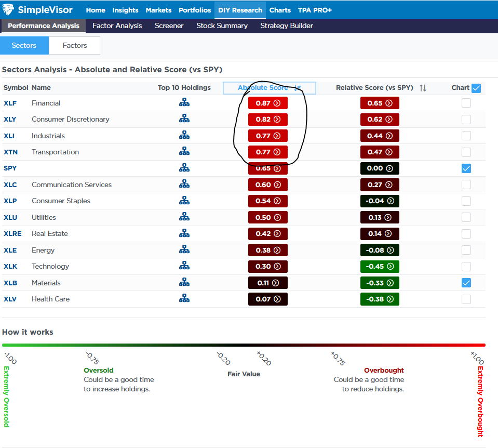Screen dimensions: 498x448
Task: Check the chart box for XLF Financial
Action: coord(466,103)
